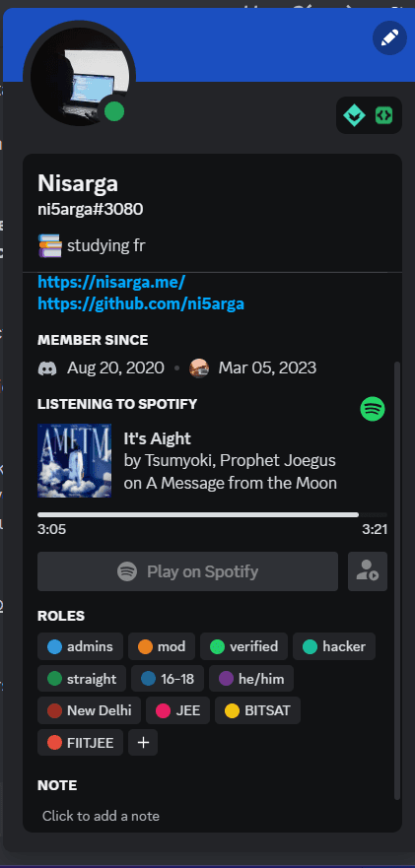The width and height of the screenshot is (415, 868).
Task: Click the HypeSquad Balance badge
Action: pyautogui.click(x=354, y=115)
